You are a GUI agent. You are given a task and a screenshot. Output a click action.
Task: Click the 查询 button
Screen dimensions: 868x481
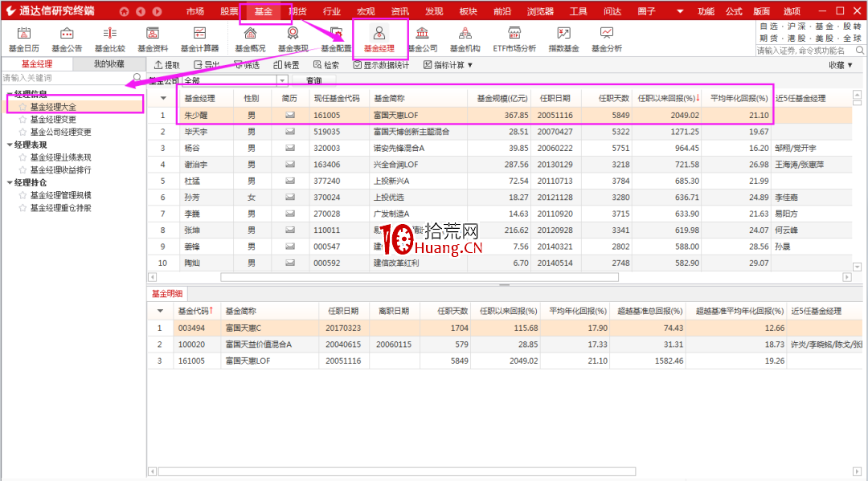click(314, 81)
